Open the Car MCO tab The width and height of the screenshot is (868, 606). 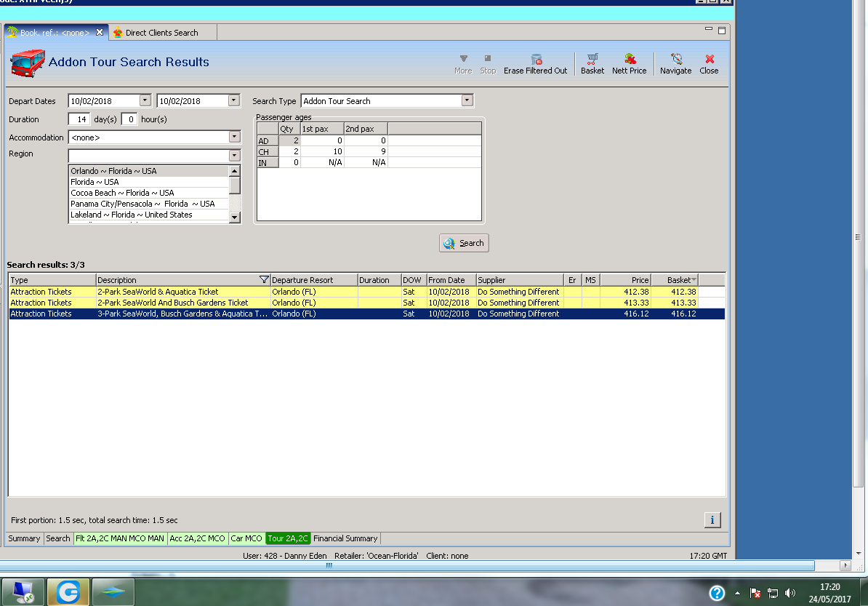[x=246, y=538]
